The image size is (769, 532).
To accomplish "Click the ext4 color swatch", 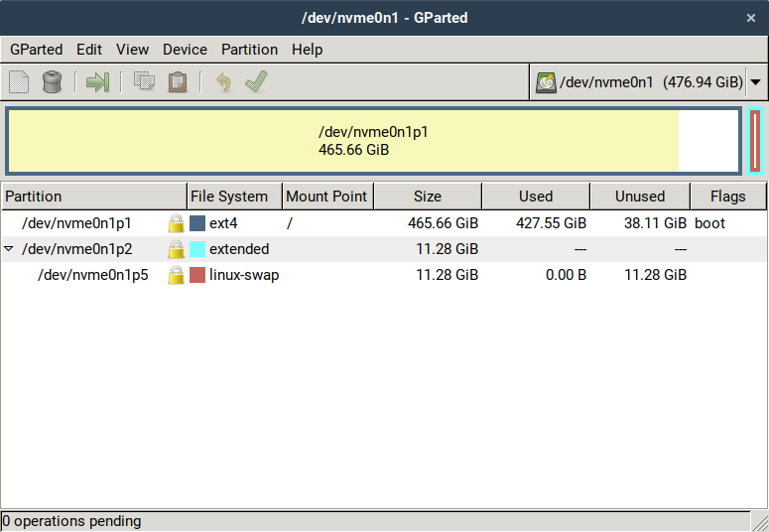I will coord(197,223).
